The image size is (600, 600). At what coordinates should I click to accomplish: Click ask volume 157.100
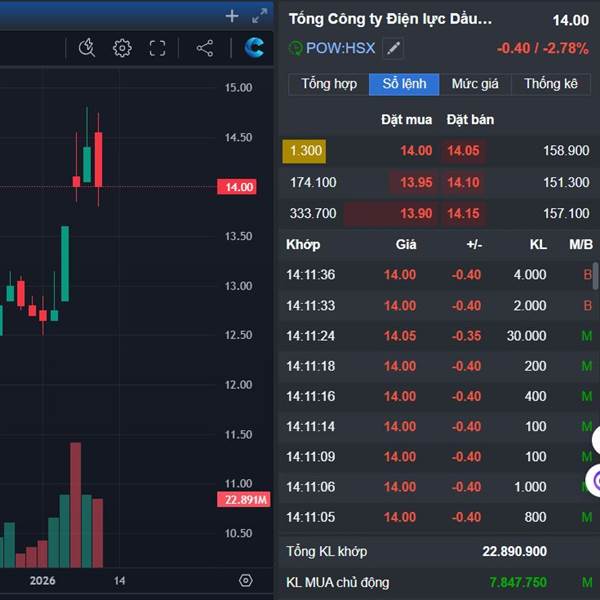(x=566, y=214)
